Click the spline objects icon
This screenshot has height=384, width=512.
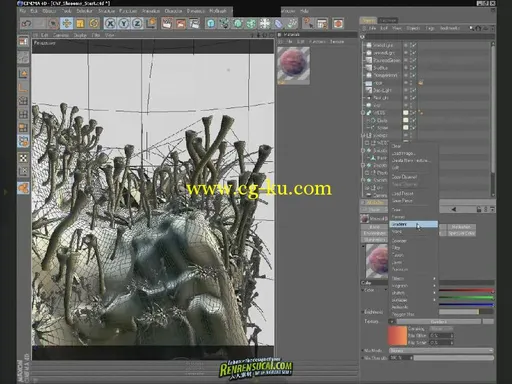[x=224, y=24]
